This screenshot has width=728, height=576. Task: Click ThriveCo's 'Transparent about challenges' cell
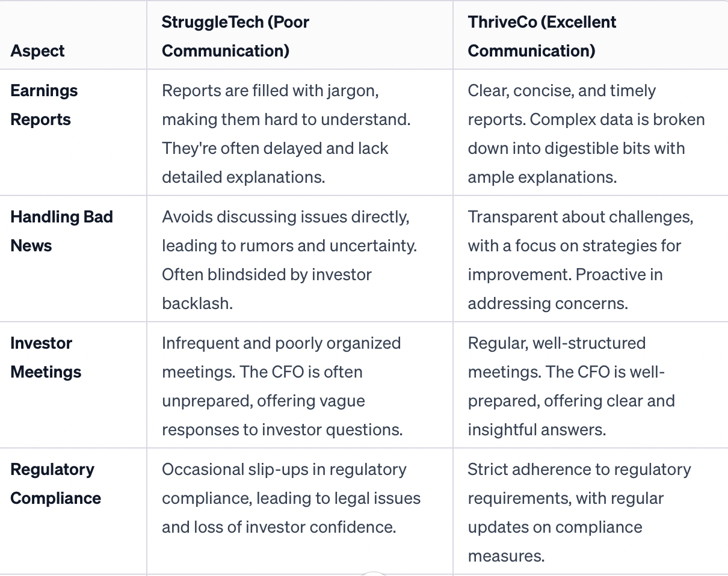(x=580, y=260)
